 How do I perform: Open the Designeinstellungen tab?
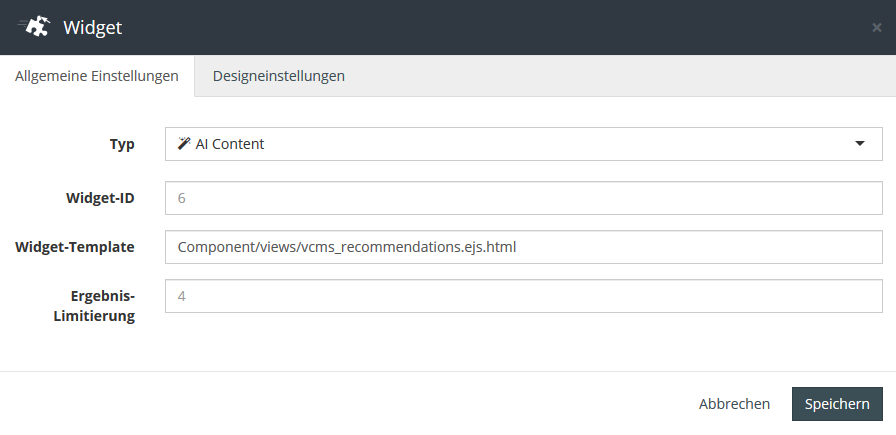coord(279,76)
